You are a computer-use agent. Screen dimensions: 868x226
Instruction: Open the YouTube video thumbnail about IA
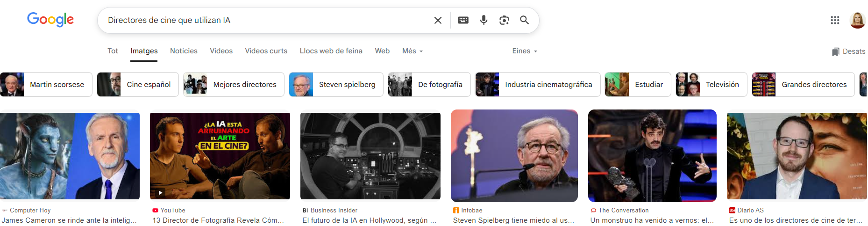[x=220, y=156]
